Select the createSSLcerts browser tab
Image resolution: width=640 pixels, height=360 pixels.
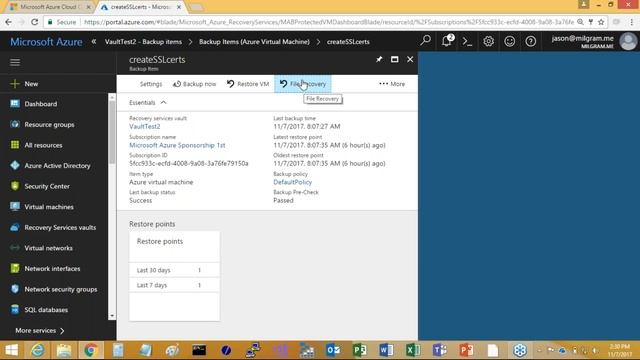(x=140, y=7)
